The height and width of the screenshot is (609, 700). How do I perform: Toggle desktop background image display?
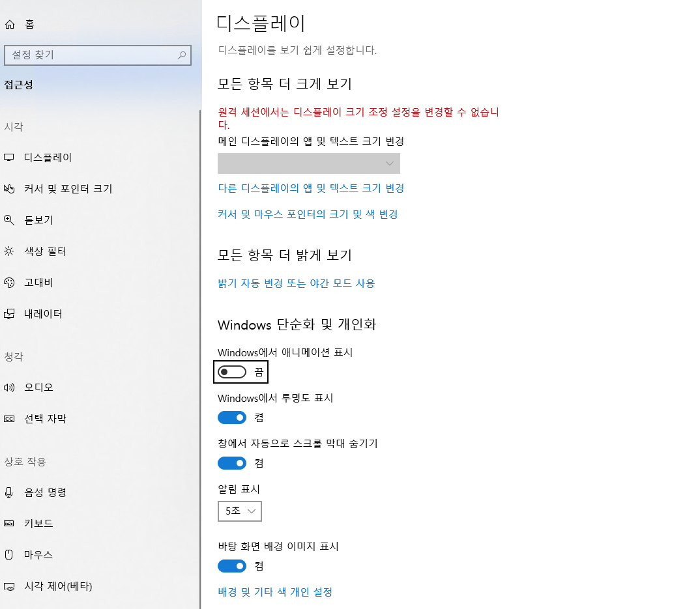pyautogui.click(x=232, y=566)
